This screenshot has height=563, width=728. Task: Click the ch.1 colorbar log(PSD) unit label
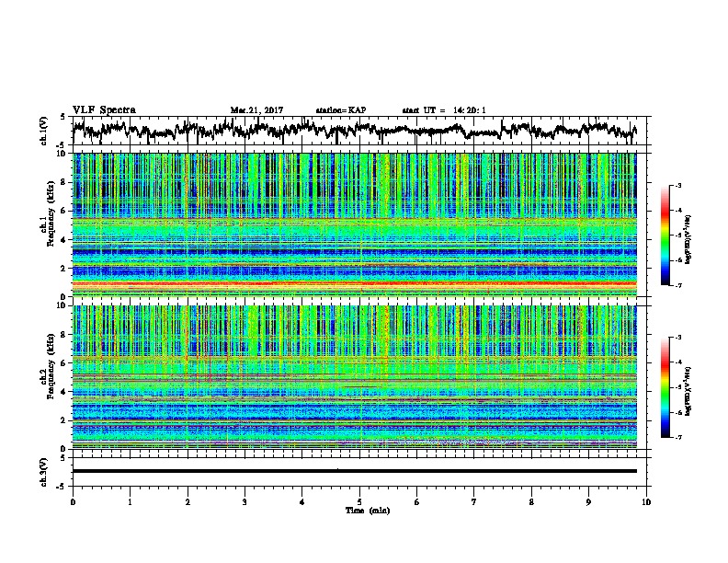coord(688,240)
